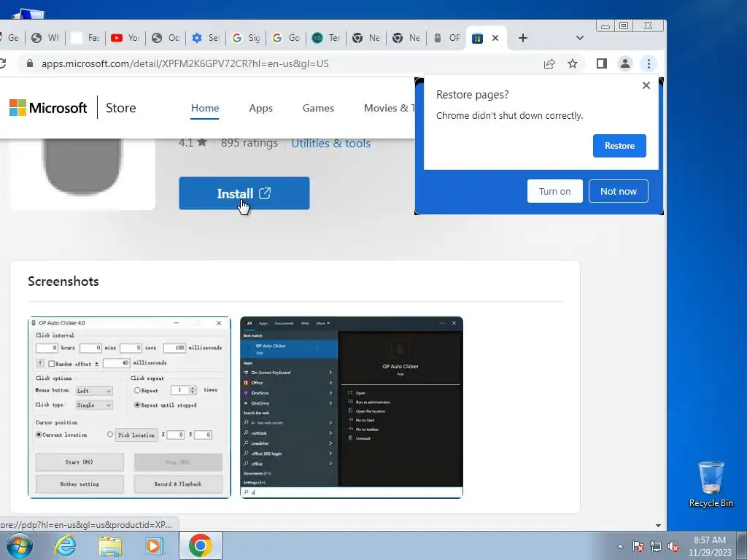Open the Home tab in Microsoft Store

coord(205,108)
